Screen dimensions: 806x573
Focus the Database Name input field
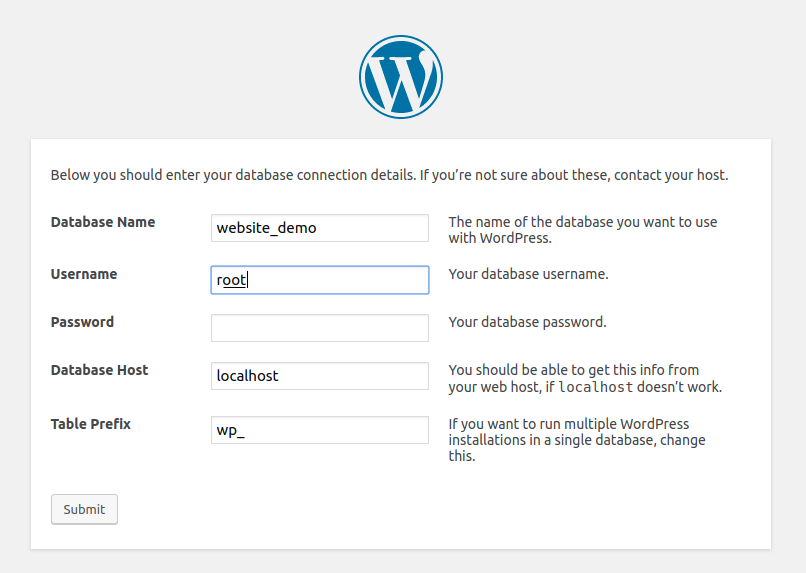click(x=320, y=228)
